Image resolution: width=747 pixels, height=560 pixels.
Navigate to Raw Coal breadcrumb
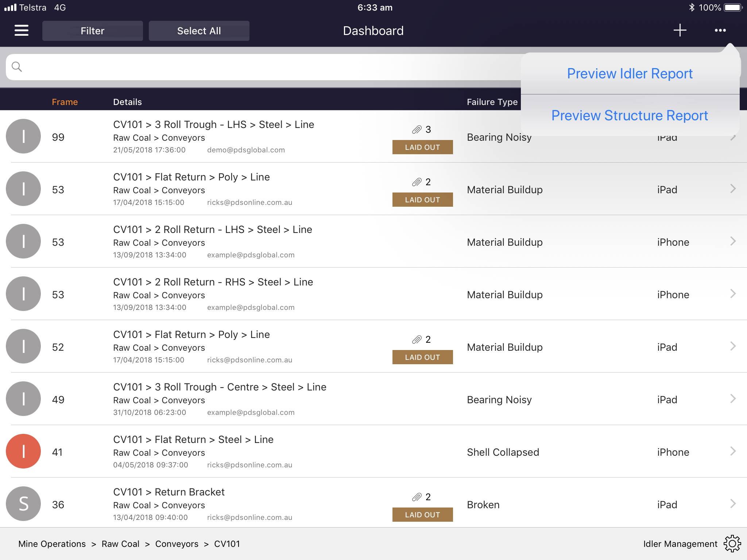pyautogui.click(x=120, y=544)
